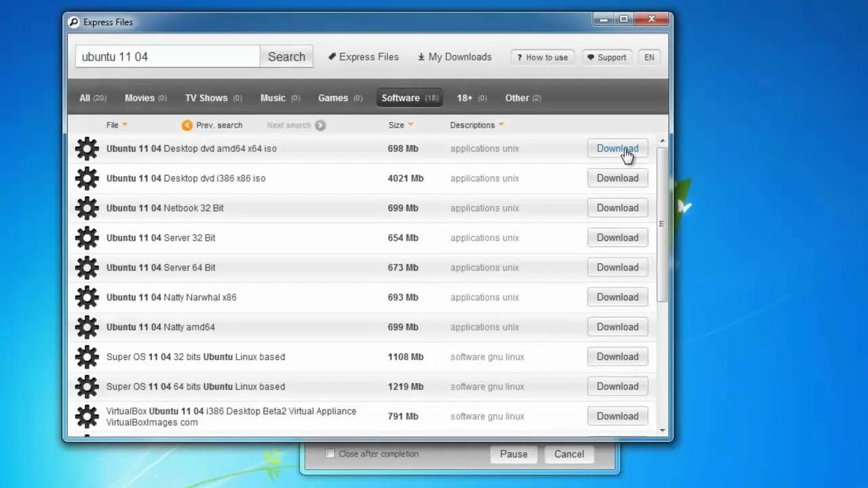The width and height of the screenshot is (868, 488).
Task: Click Cancel in the background download dialog
Action: pos(569,455)
